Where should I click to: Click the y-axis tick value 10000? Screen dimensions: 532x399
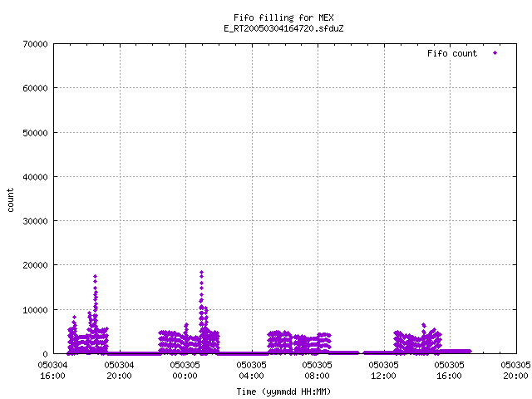[x=35, y=310]
